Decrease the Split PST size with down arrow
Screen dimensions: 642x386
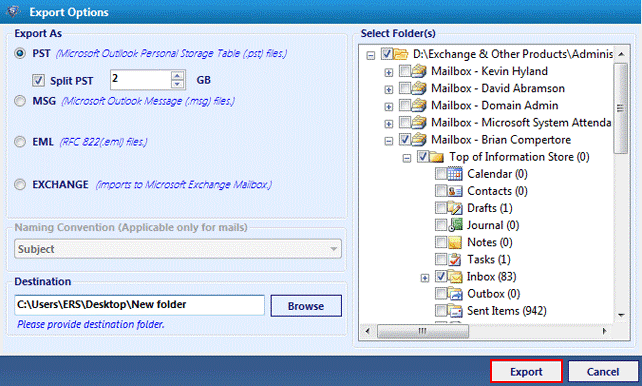(x=177, y=84)
